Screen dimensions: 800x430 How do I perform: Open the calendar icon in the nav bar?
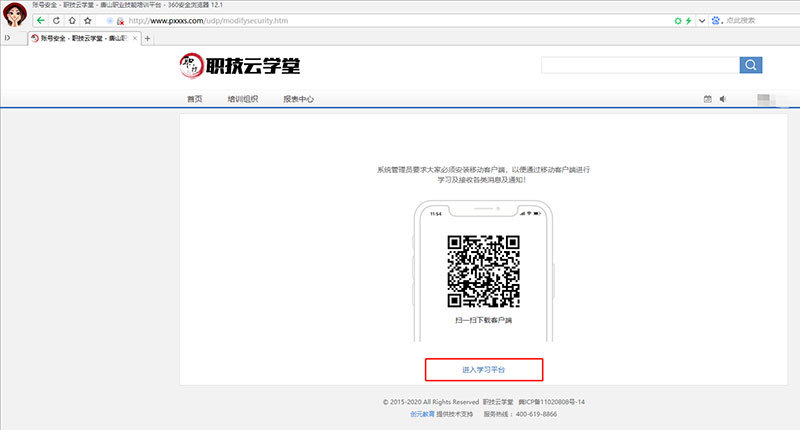(x=708, y=99)
